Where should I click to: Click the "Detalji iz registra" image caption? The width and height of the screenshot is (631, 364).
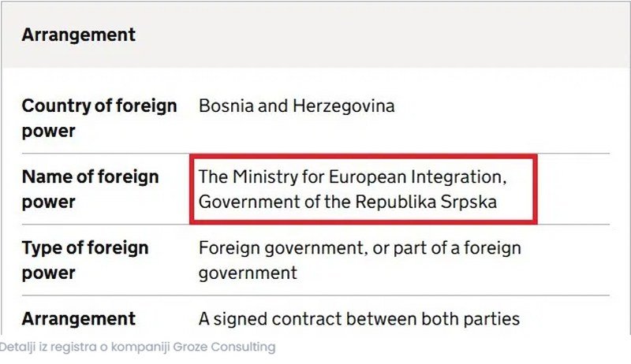tap(137, 347)
